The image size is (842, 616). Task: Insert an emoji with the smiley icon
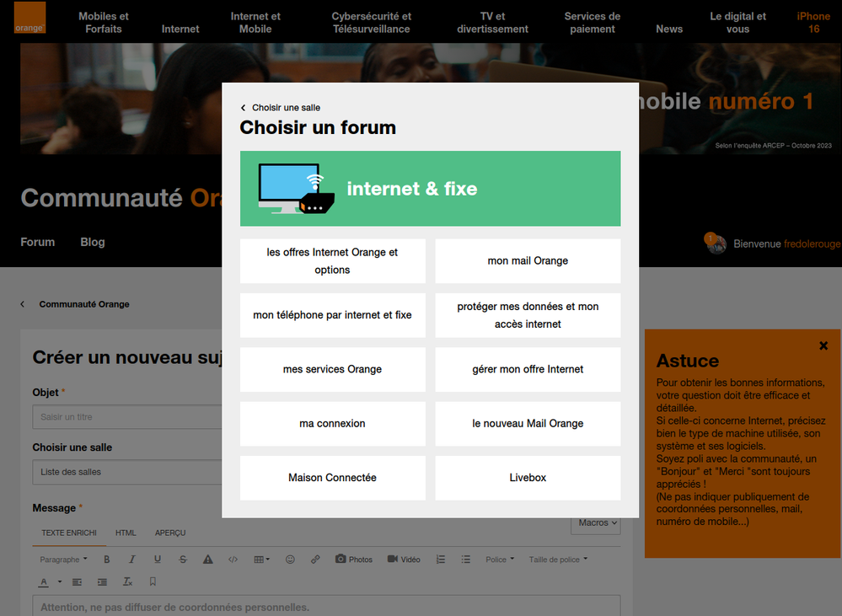[x=290, y=560]
